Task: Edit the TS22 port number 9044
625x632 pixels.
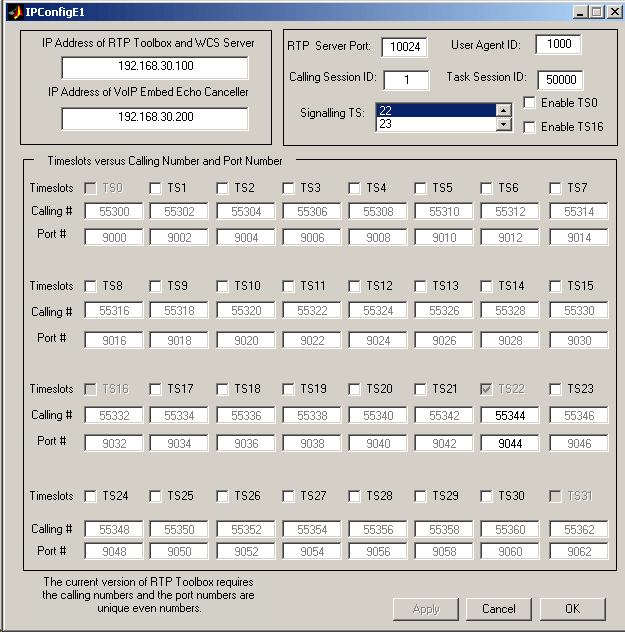Action: 510,443
